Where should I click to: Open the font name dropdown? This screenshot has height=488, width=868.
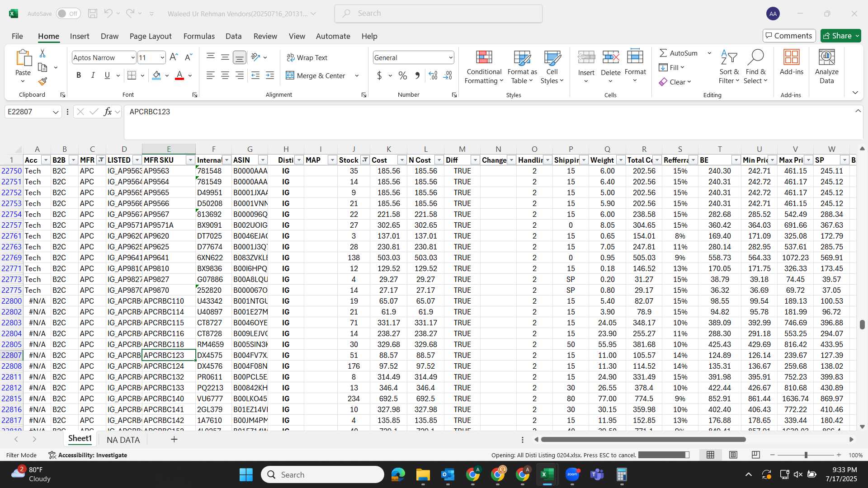click(x=132, y=57)
